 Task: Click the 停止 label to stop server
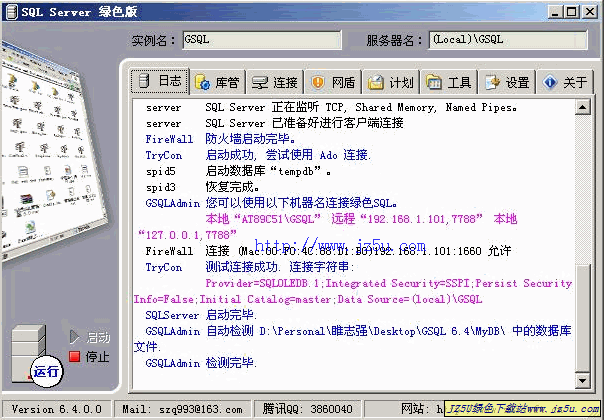point(97,356)
